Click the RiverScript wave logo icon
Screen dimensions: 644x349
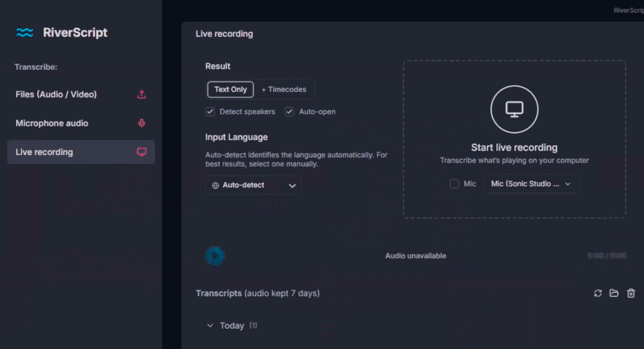(25, 32)
